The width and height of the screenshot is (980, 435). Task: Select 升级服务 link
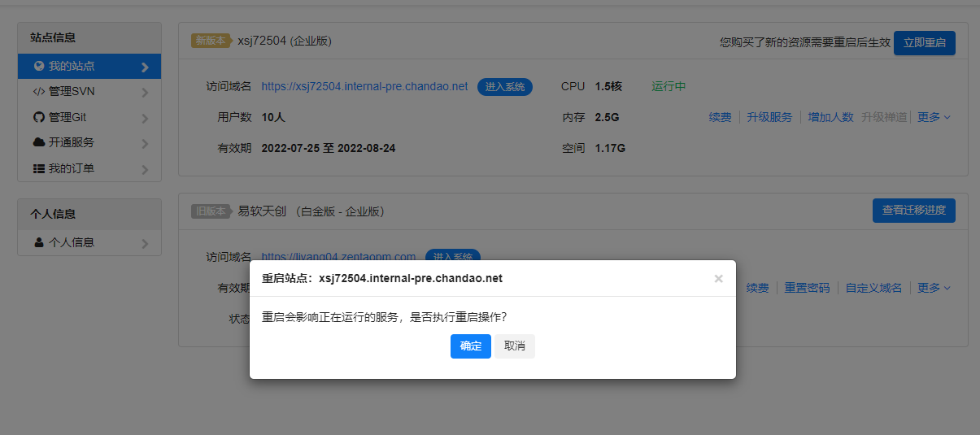769,117
